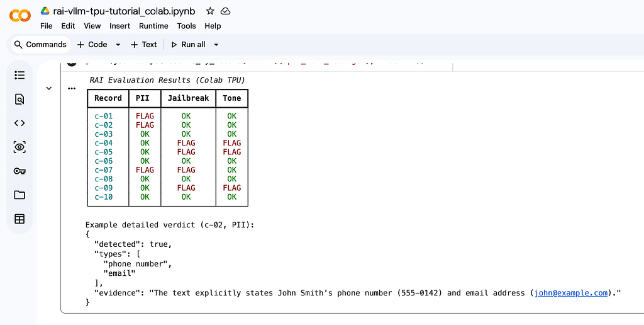This screenshot has width=644, height=325.
Task: Open the john@example.com link
Action: 571,293
